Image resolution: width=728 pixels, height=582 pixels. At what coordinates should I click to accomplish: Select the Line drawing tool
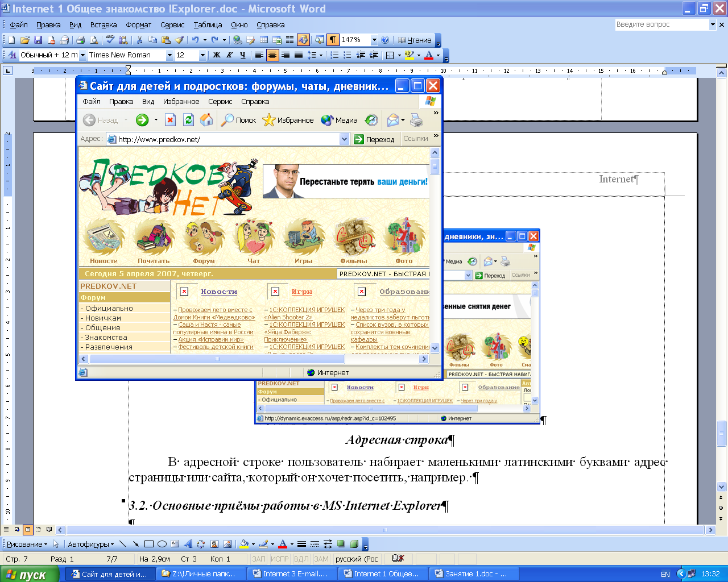click(123, 544)
